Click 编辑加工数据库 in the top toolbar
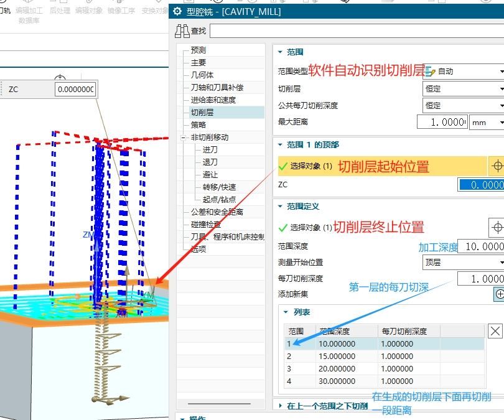Image resolution: width=504 pixels, height=420 pixels. pos(29,15)
